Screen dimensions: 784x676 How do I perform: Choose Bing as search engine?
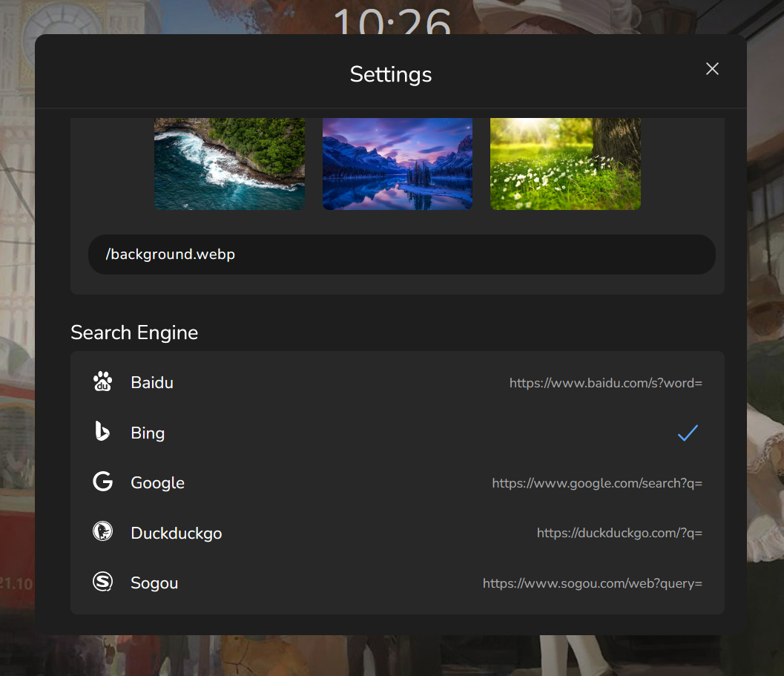click(398, 433)
